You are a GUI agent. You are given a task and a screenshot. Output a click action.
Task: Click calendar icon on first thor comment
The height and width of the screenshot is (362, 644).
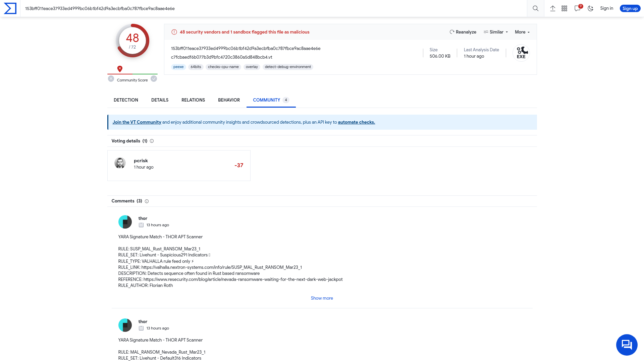click(141, 225)
